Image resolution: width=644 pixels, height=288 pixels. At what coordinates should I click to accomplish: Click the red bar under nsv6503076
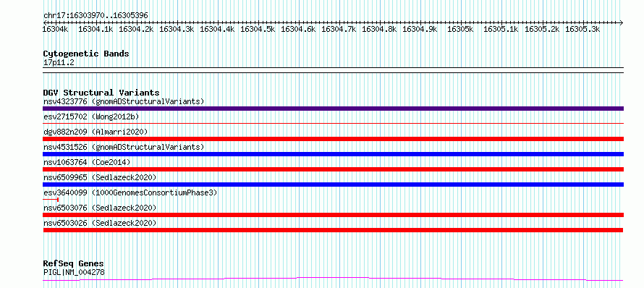(x=333, y=215)
